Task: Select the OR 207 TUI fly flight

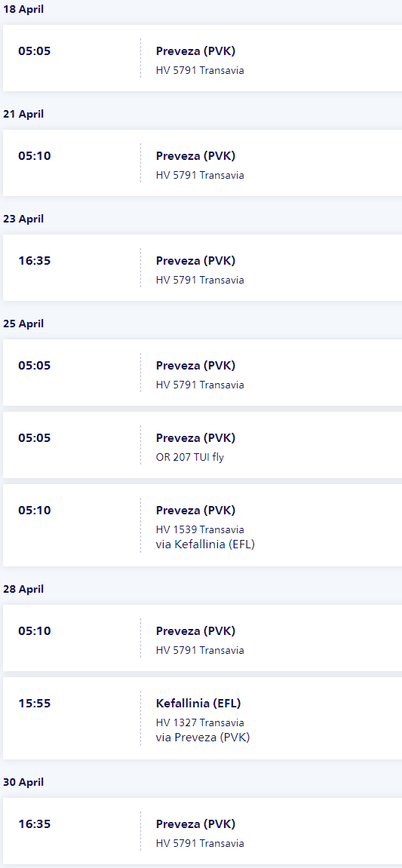Action: [x=203, y=445]
